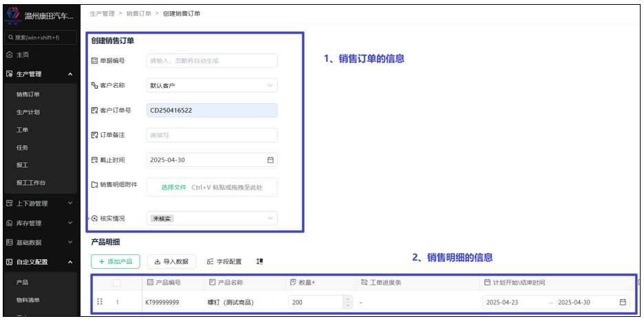This screenshot has width=644, height=321.
Task: Click the 添加产品 add product button
Action: pyautogui.click(x=116, y=262)
